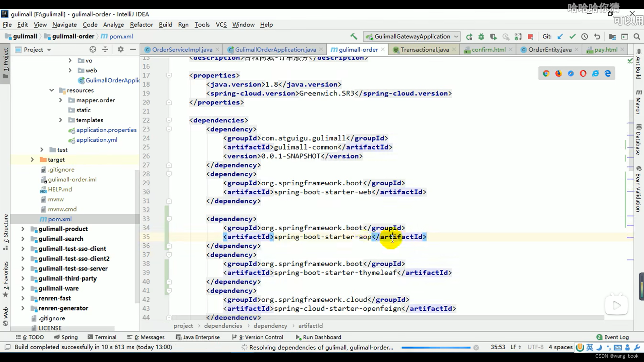Screen dimensions: 644x362
Task: Open Search Everywhere magnifier icon
Action: pos(637,37)
